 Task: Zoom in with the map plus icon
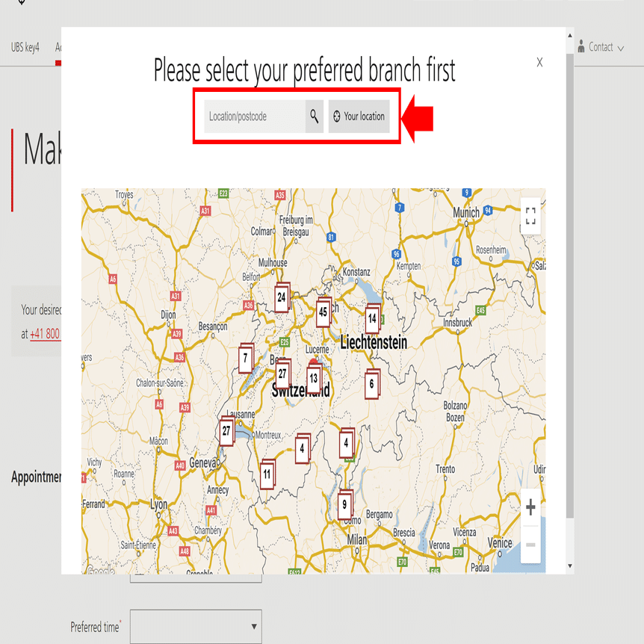[530, 507]
